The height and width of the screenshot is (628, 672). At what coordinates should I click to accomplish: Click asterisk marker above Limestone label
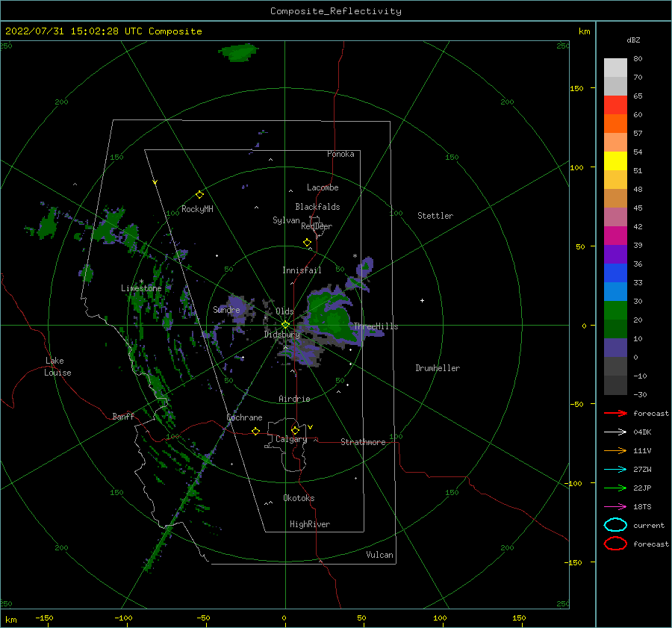(x=141, y=282)
